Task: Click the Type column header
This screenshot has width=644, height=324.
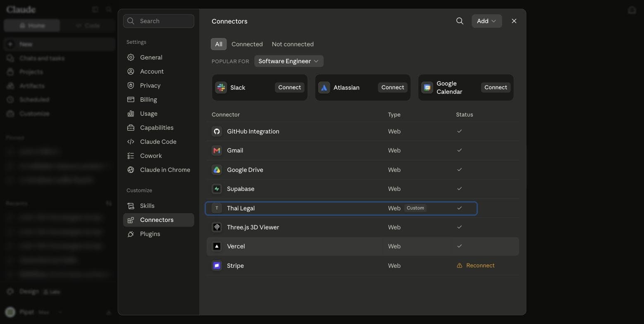Action: (394, 114)
